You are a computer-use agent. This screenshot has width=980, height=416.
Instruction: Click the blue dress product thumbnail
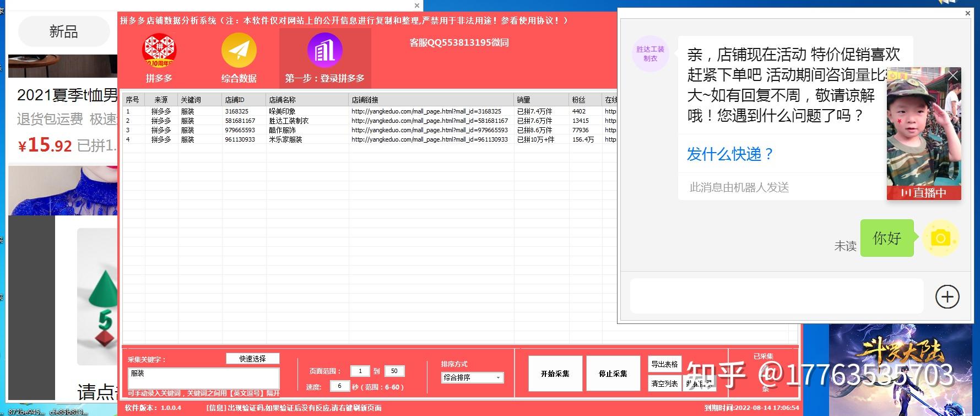[x=63, y=191]
